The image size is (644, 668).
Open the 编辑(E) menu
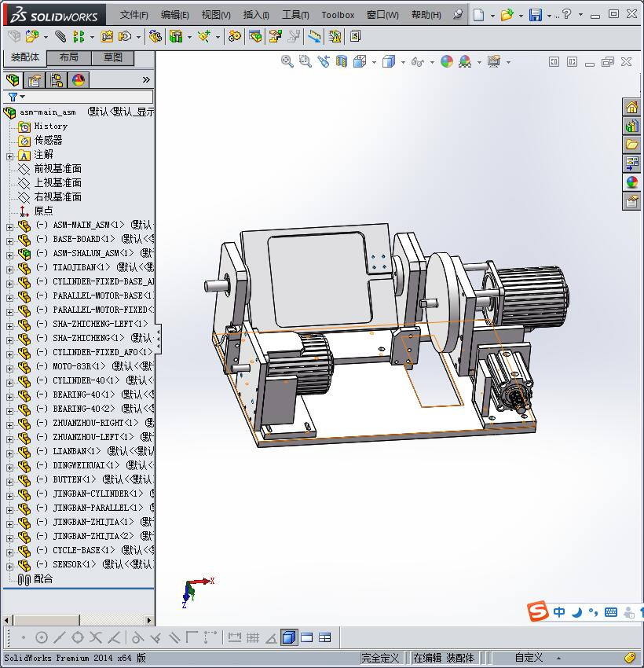coord(175,15)
